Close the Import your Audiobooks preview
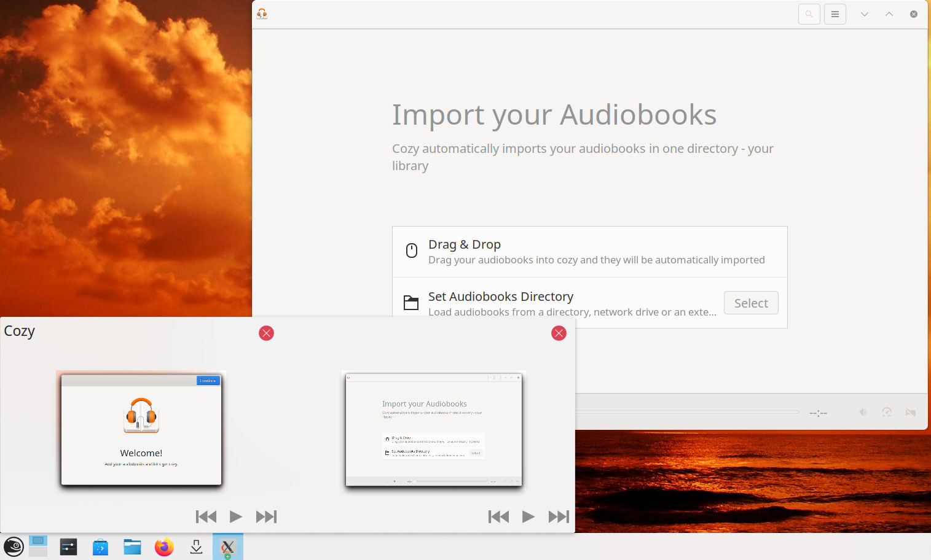This screenshot has height=560, width=931. point(559,333)
